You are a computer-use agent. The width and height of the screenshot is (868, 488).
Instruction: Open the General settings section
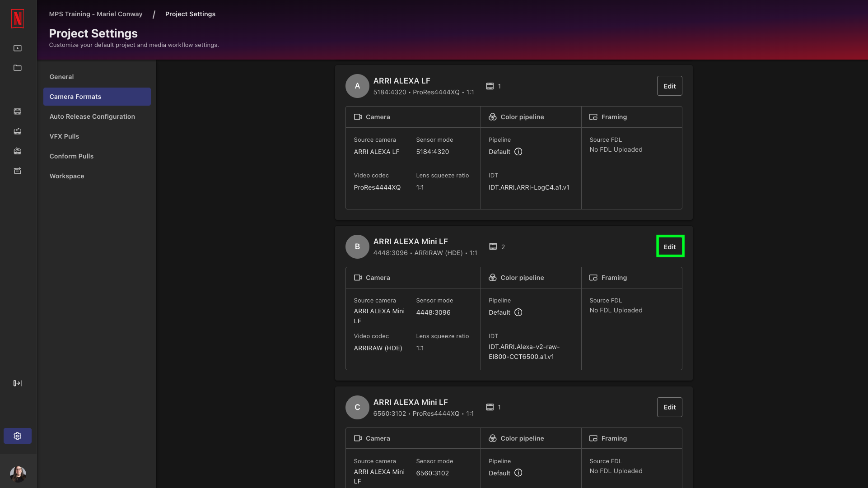click(x=97, y=77)
